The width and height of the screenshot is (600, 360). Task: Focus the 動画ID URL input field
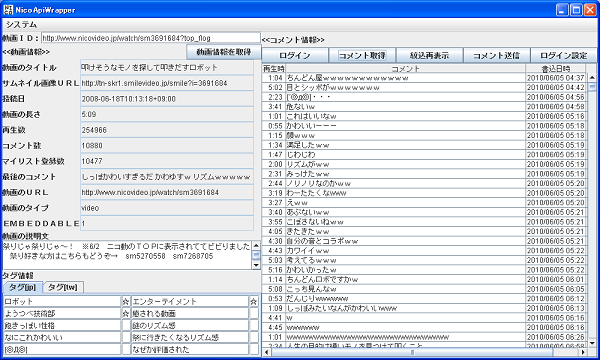[151, 38]
